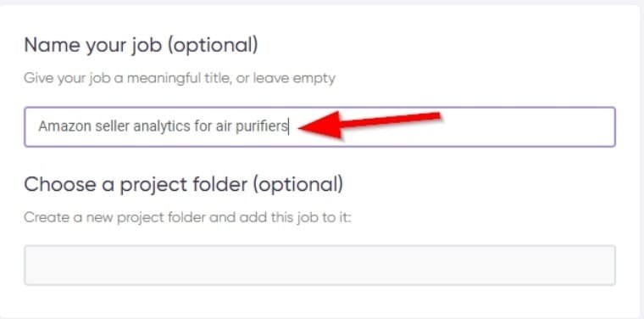644x319 pixels.
Task: Click the tip of the red arrow head
Action: coord(301,128)
